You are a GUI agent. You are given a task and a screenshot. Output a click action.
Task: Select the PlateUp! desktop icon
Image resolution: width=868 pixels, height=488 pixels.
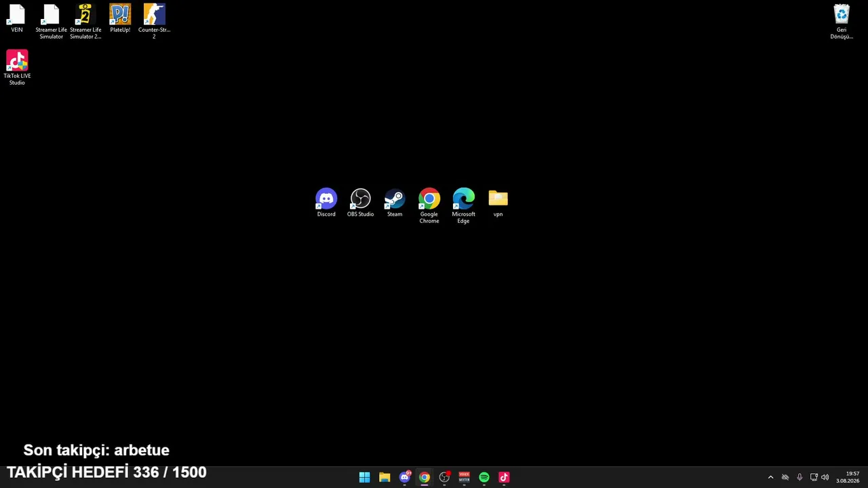(120, 19)
